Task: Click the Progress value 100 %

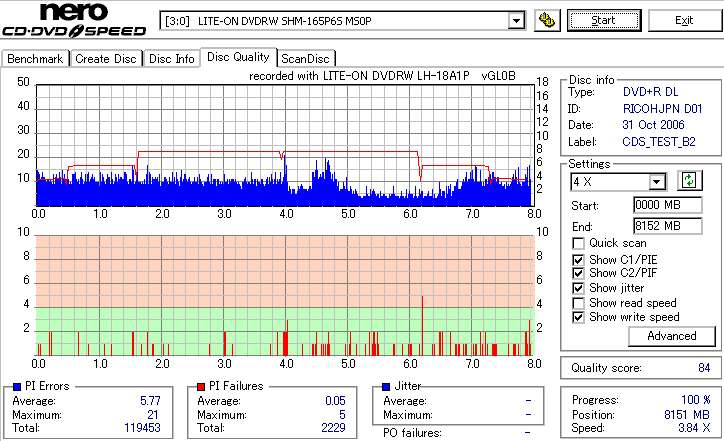Action: [x=696, y=400]
